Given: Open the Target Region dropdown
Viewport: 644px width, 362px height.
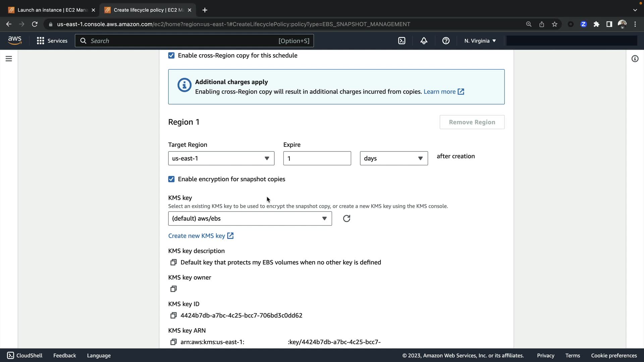Looking at the screenshot, I should pyautogui.click(x=221, y=158).
